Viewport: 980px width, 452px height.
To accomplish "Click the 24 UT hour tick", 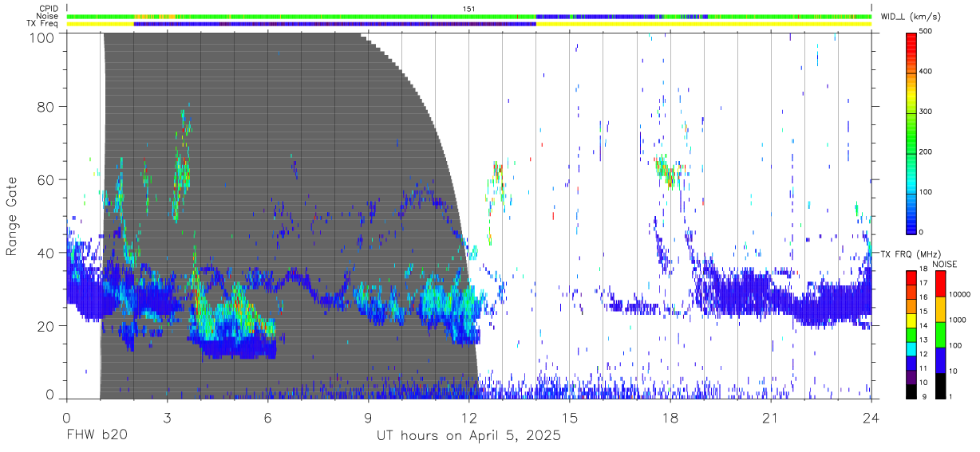I will (871, 417).
